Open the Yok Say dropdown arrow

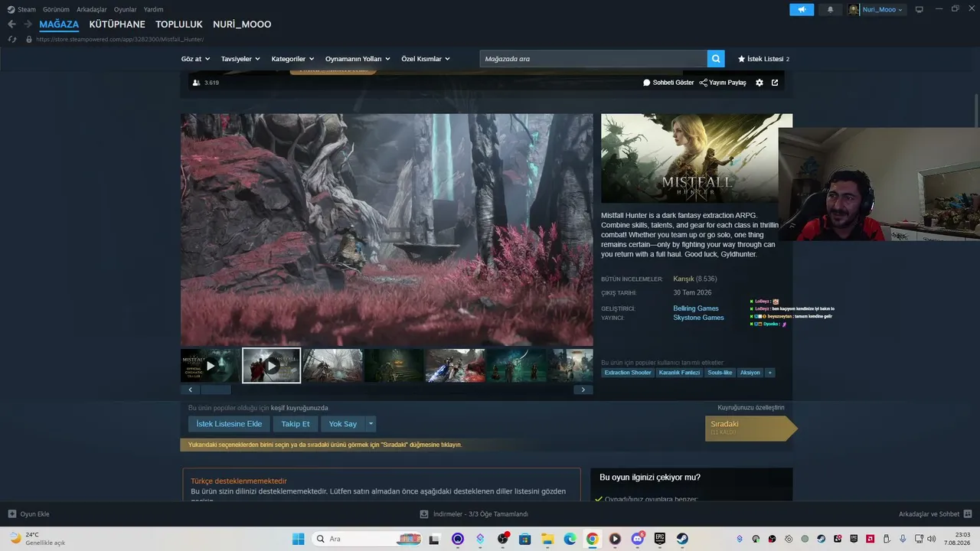[x=371, y=424]
